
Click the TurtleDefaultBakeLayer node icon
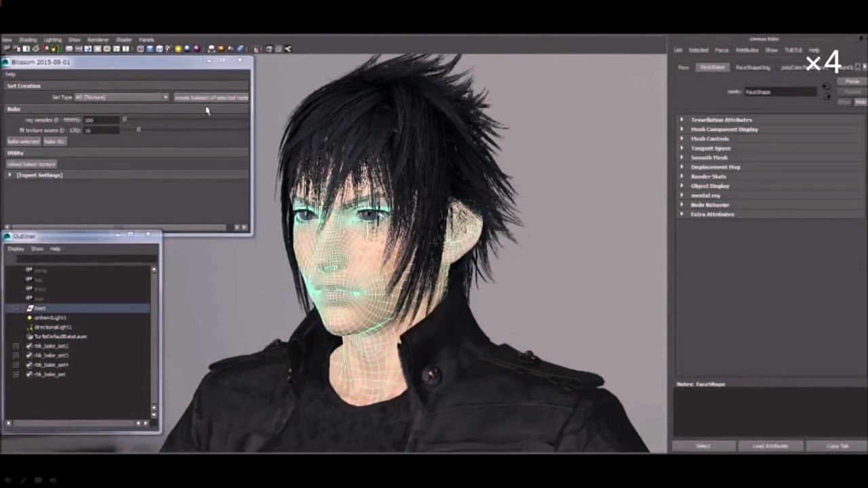point(29,336)
